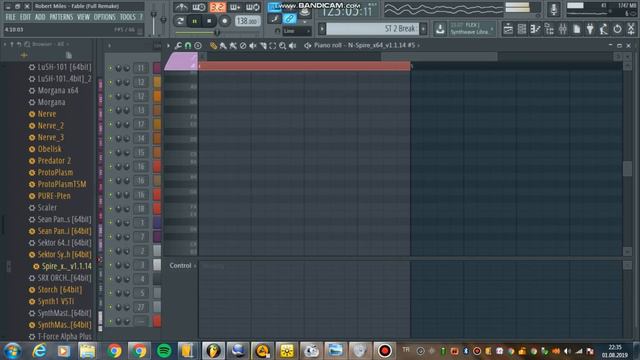This screenshot has width=640, height=360.
Task: Click the One-click audio recording icon
Action: pos(618,29)
